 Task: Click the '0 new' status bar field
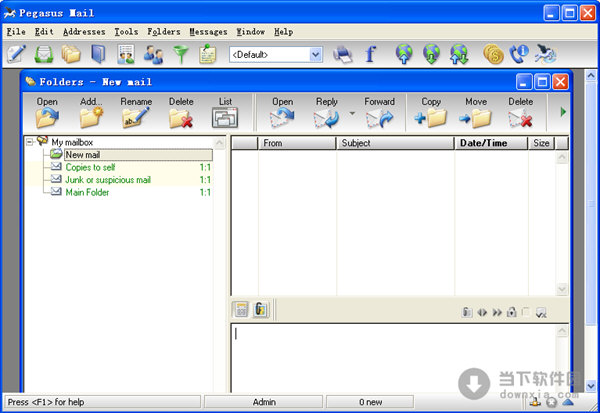pyautogui.click(x=370, y=402)
